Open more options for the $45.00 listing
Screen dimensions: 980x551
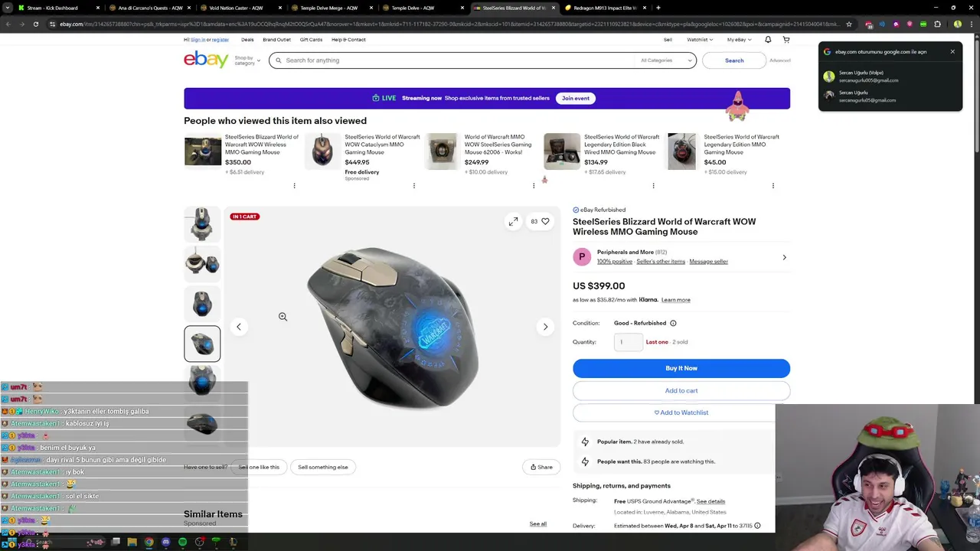point(773,186)
